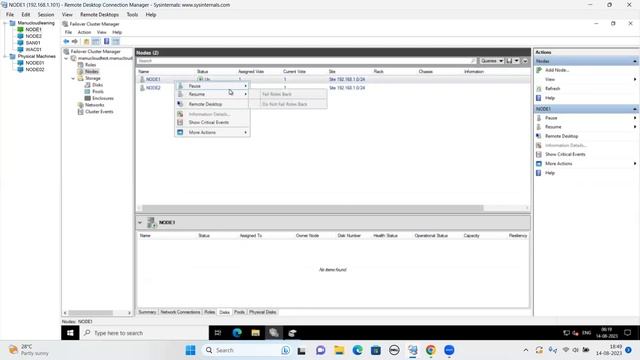
Task: Open Networks in the cluster tree
Action: pos(94,105)
